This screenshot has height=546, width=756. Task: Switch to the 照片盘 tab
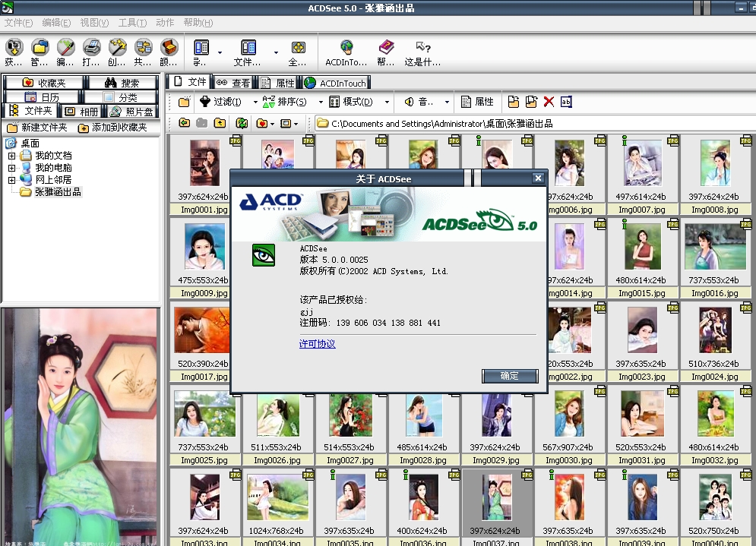point(131,112)
